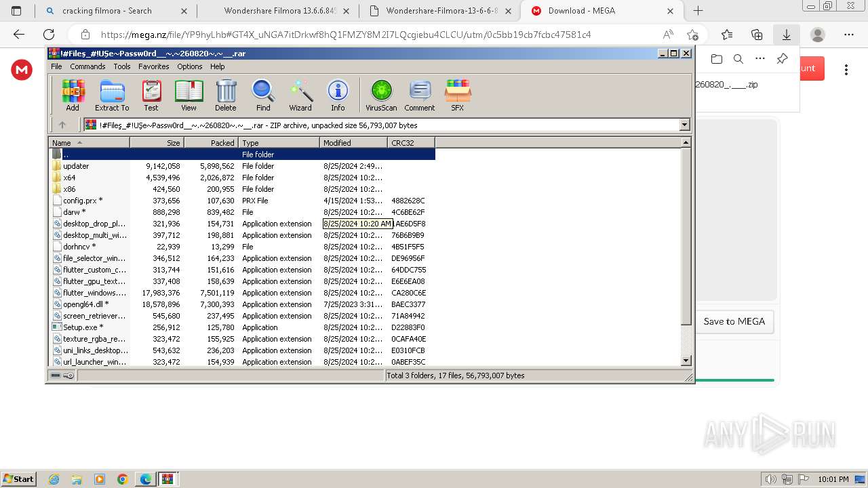The height and width of the screenshot is (488, 868).
Task: Sort by the Modified column header
Action: 353,142
